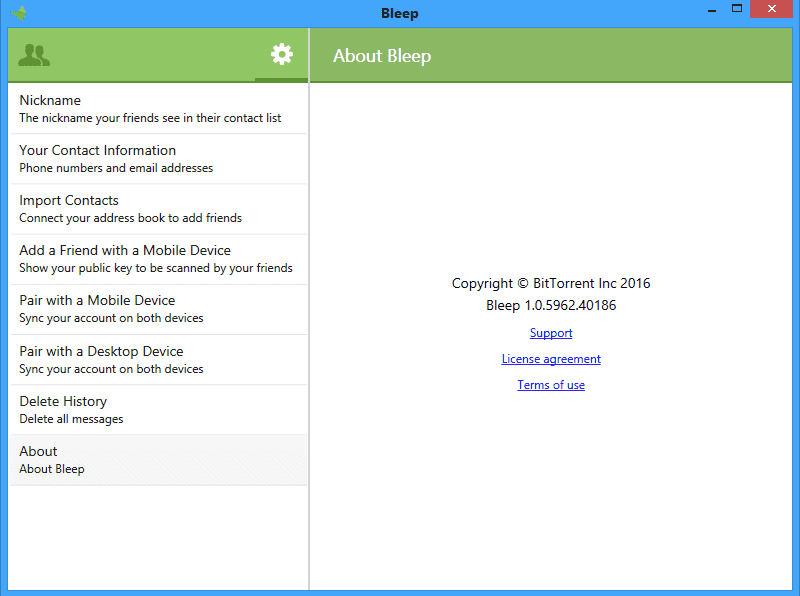
Task: Follow the Support link
Action: click(x=551, y=333)
